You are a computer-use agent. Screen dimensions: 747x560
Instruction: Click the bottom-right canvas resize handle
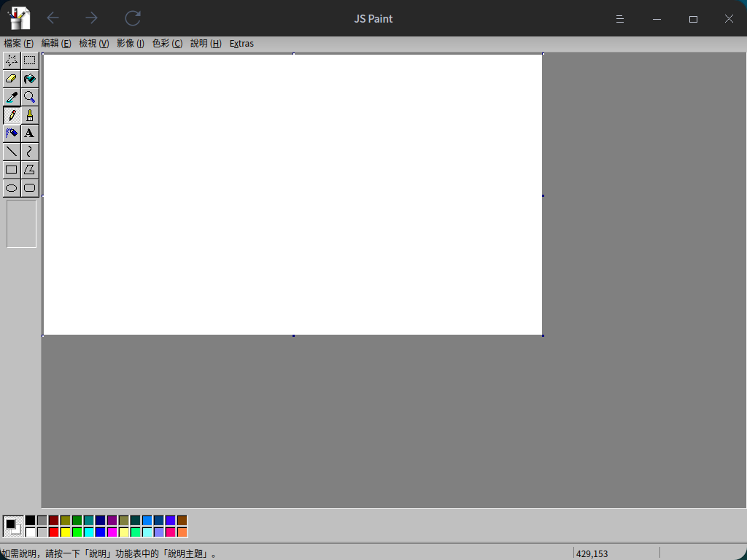click(543, 335)
